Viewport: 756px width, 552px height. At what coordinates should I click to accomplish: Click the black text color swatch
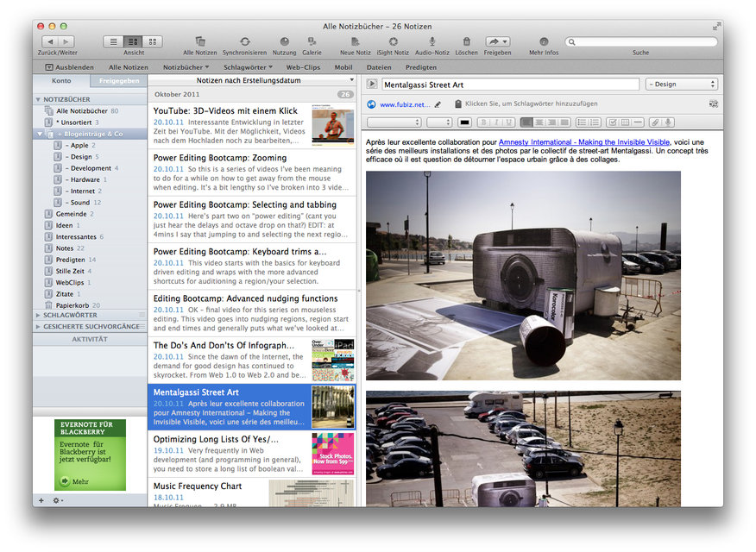pos(464,122)
